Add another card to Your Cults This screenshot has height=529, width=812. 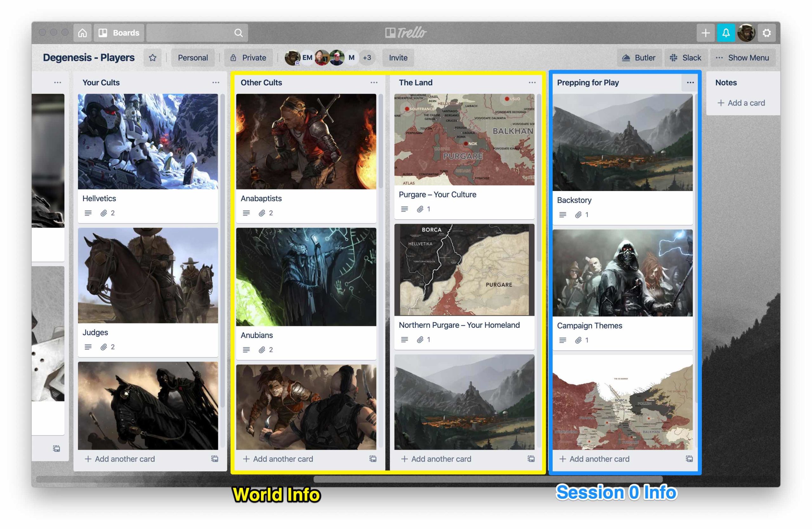120,459
